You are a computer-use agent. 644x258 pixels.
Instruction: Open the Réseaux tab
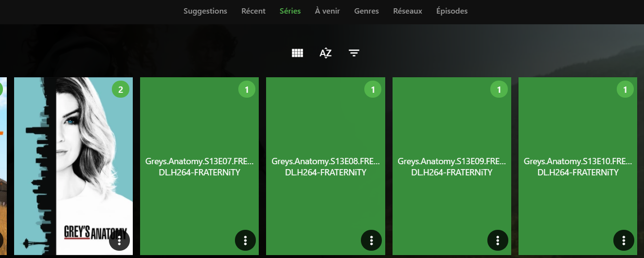tap(408, 11)
